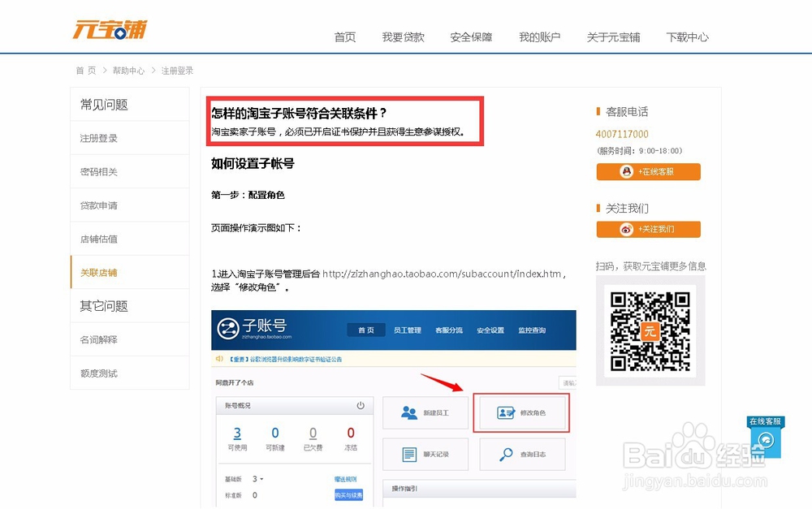Image resolution: width=812 pixels, height=509 pixels.
Task: Select the 监控查询 tab in the 子账号 header
Action: [532, 330]
